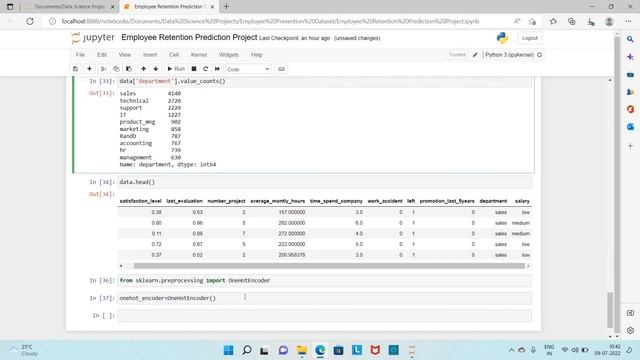Image resolution: width=640 pixels, height=360 pixels.
Task: Open the Help menu
Action: (x=257, y=55)
